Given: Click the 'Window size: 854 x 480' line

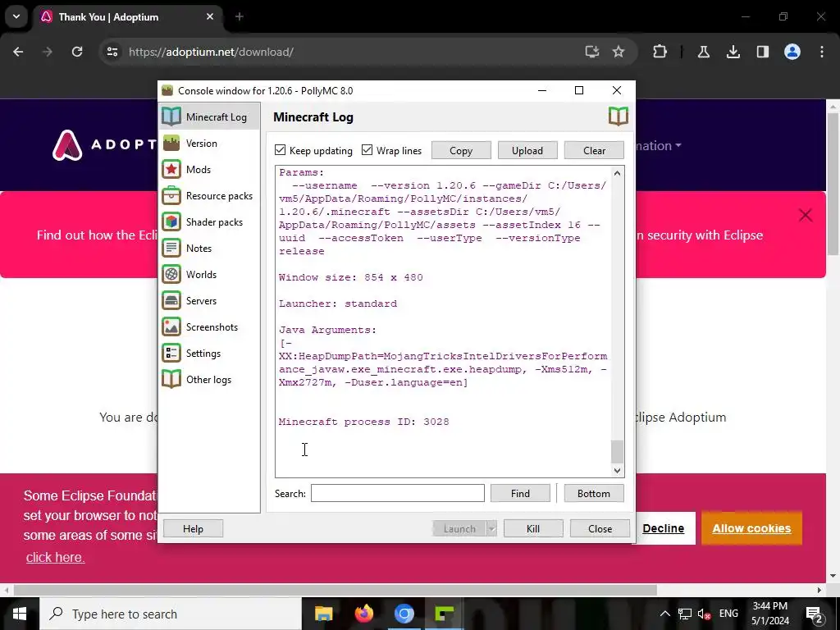Looking at the screenshot, I should click(351, 277).
